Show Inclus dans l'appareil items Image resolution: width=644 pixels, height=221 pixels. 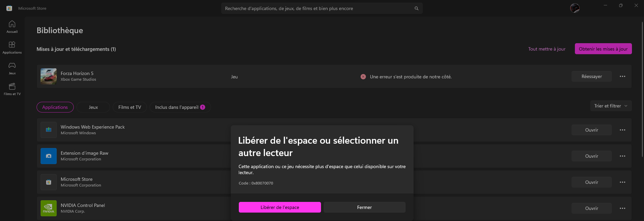[x=180, y=107]
